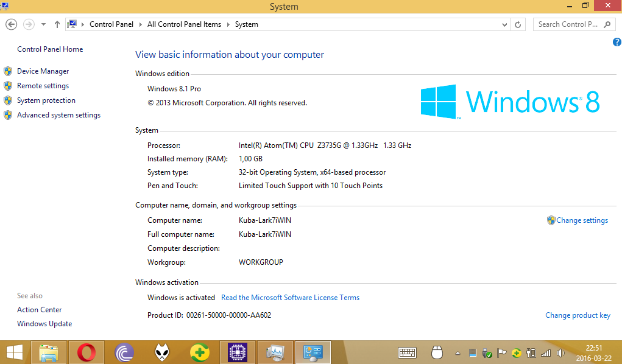The height and width of the screenshot is (364, 622).
Task: Click Change settings for computer name
Action: 582,220
